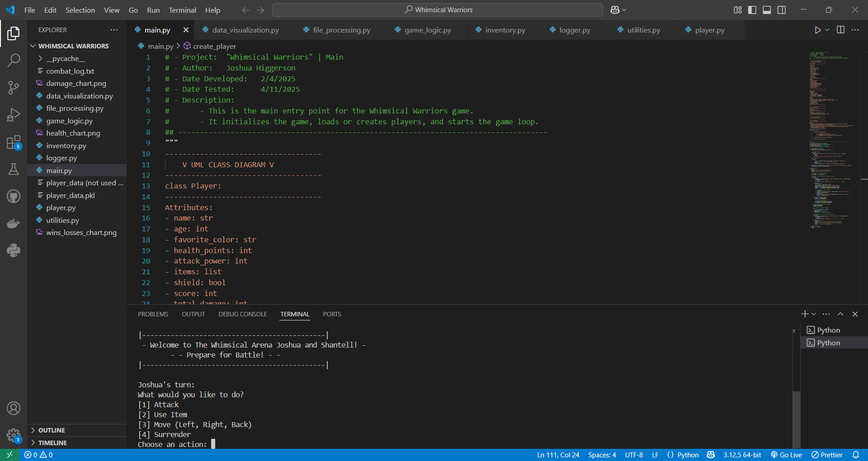Open the Docker view in activity bar

coord(14,223)
